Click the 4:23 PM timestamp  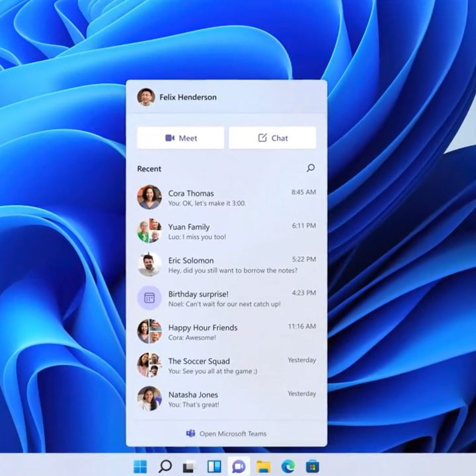[x=304, y=293]
